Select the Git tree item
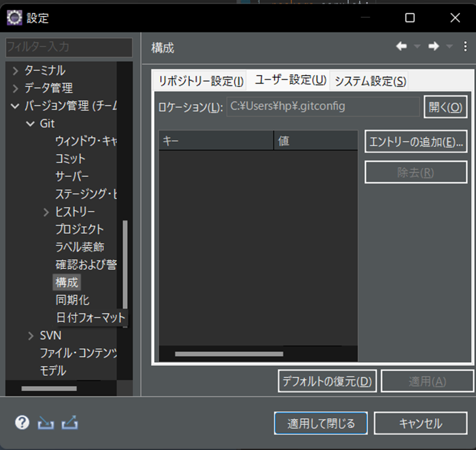 (x=47, y=123)
